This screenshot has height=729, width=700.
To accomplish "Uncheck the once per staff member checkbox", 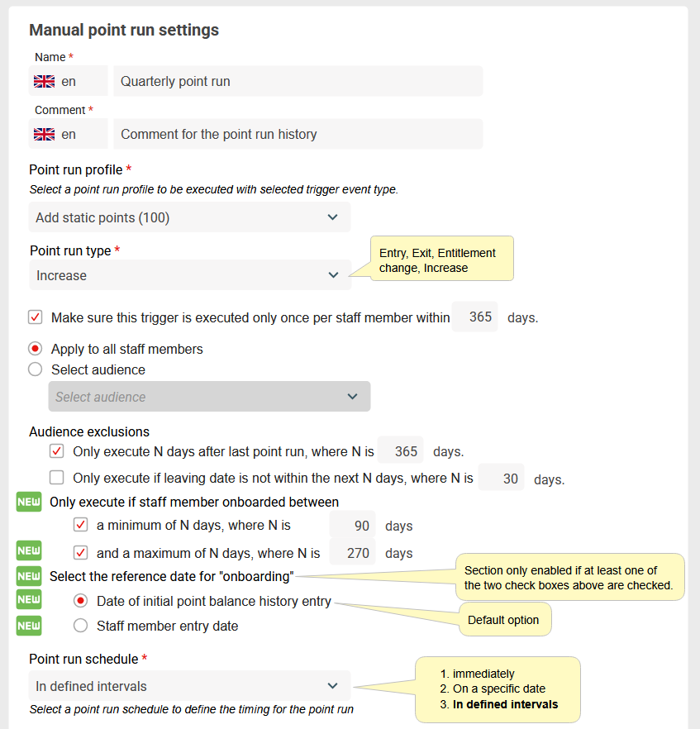I will pyautogui.click(x=36, y=317).
